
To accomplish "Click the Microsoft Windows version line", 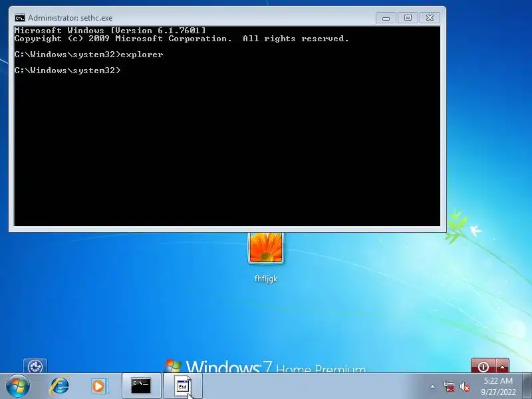I will (x=110, y=30).
